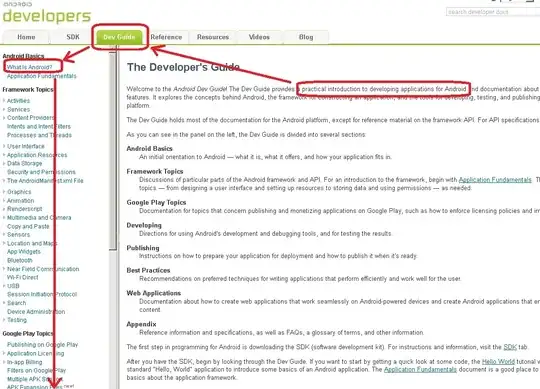The width and height of the screenshot is (540, 389).
Task: Click the Publishing section heading
Action: 143,248
